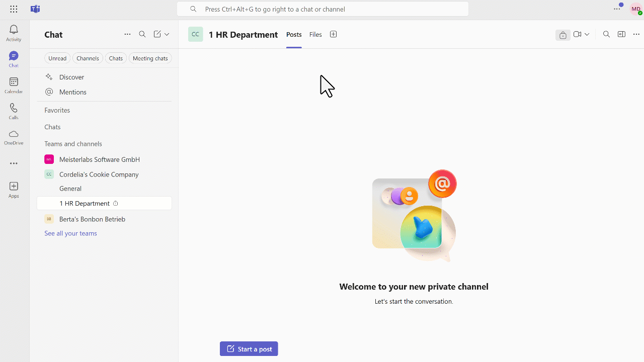Filter by Channels chip
This screenshot has width=644, height=362.
point(88,58)
